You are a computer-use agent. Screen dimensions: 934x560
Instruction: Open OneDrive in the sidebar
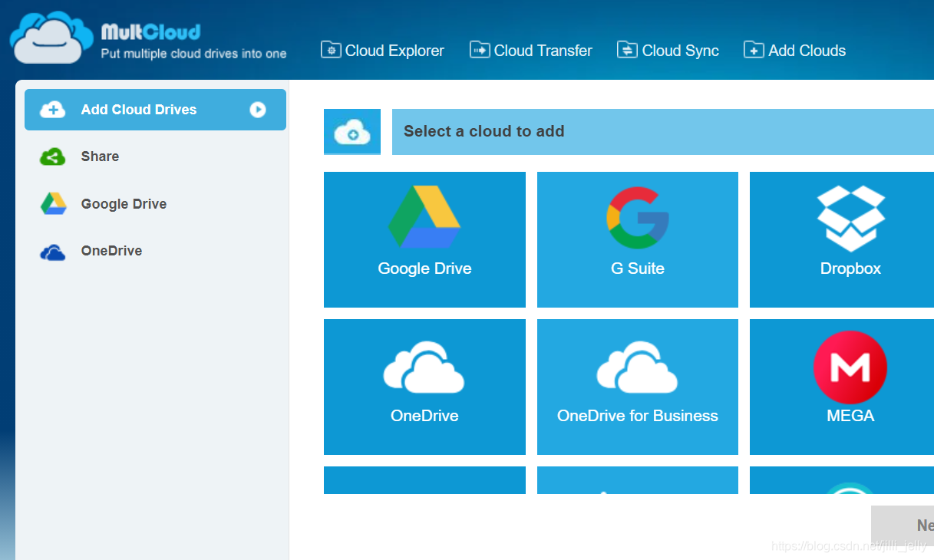[111, 251]
